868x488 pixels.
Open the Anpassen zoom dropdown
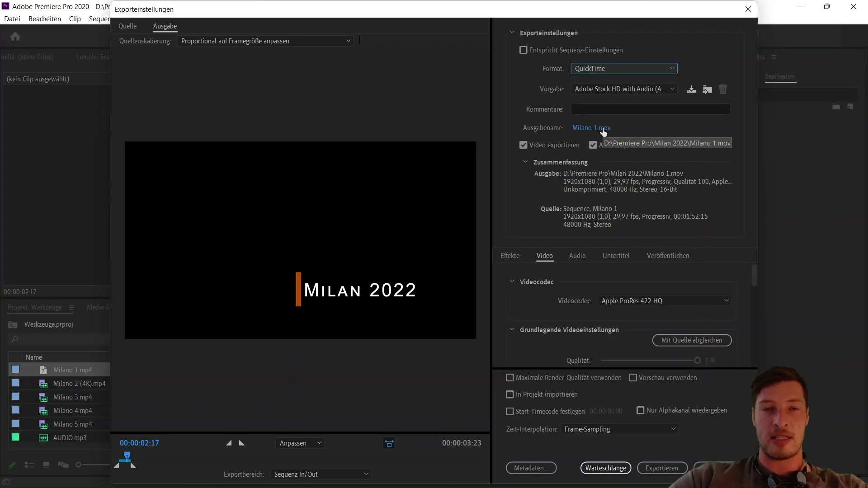pyautogui.click(x=300, y=443)
